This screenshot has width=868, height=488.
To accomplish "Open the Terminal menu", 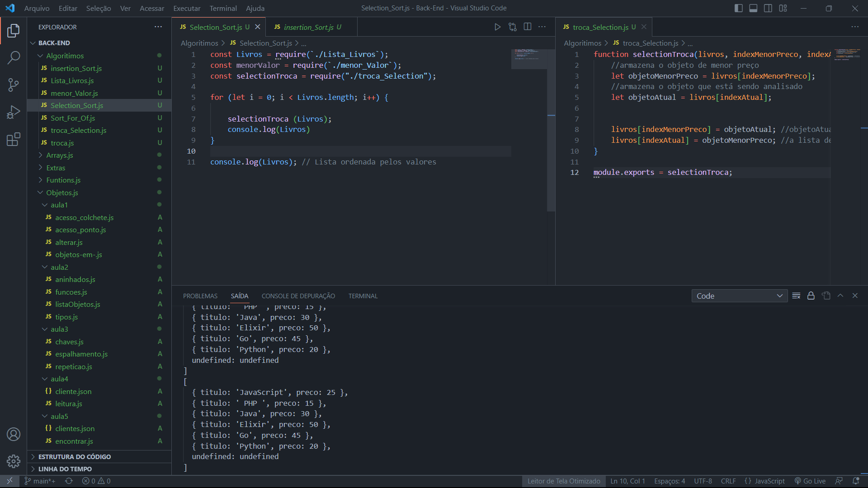I will [x=223, y=8].
